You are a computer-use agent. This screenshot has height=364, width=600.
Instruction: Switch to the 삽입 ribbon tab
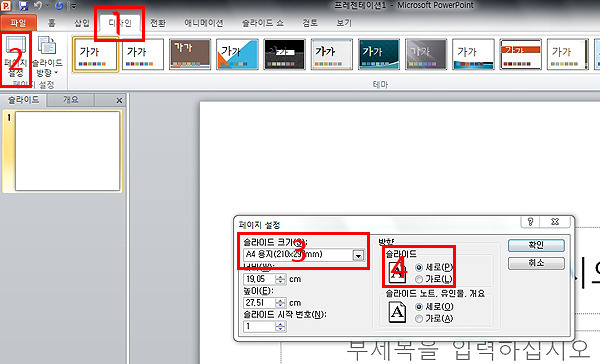coord(82,23)
